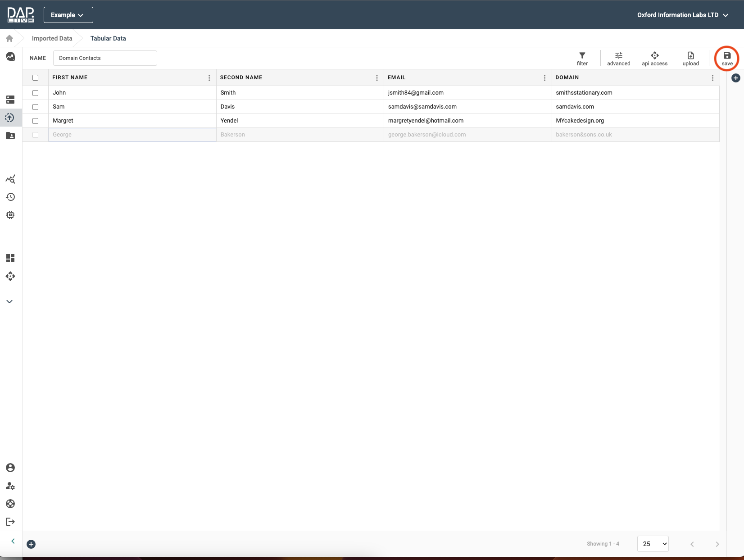Click the DAP Live logo
This screenshot has height=560, width=744.
pos(21,15)
